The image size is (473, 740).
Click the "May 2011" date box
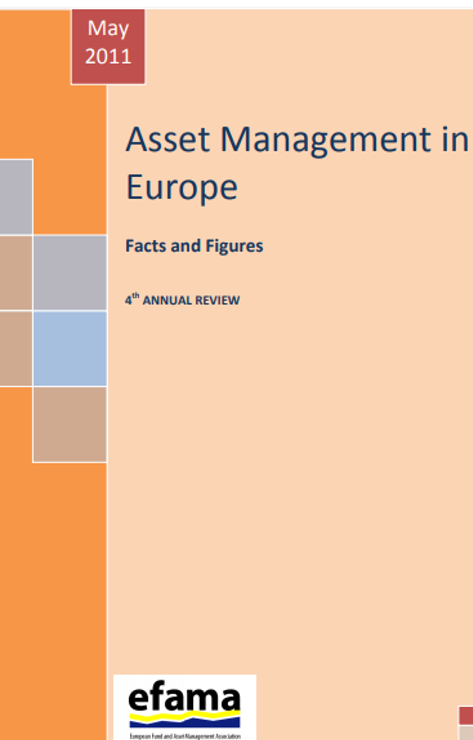pos(108,46)
